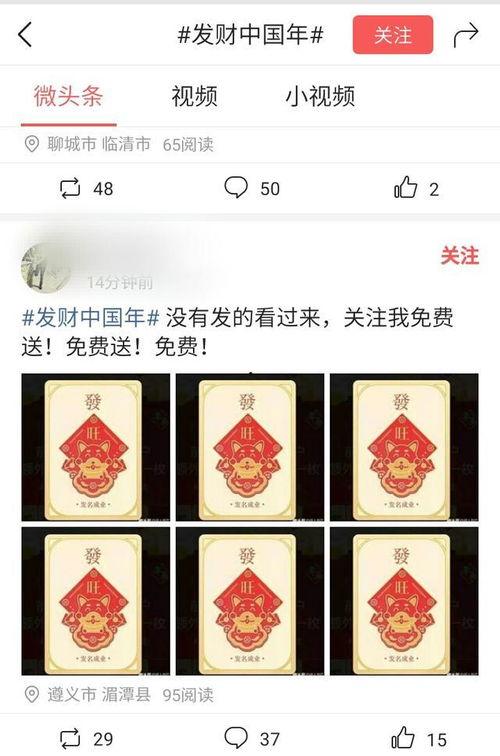This screenshot has height=756, width=500.
Task: Open the post author's avatar
Action: [46, 269]
